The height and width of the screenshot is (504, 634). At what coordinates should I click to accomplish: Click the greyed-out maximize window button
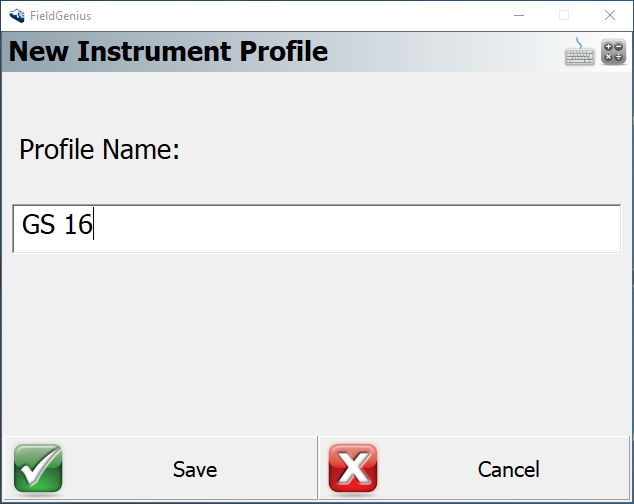tap(564, 15)
